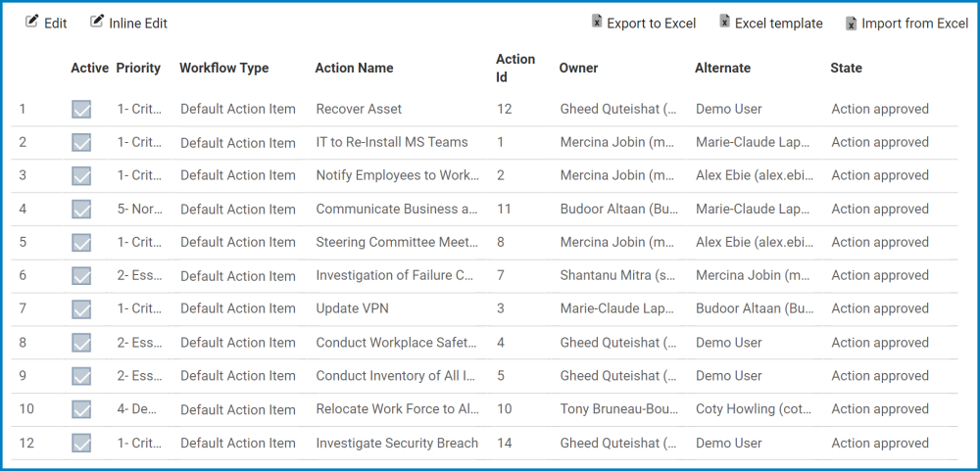Uncheck Active for Investigate Security Breach row
Viewport: 980px width, 471px height.
click(81, 444)
